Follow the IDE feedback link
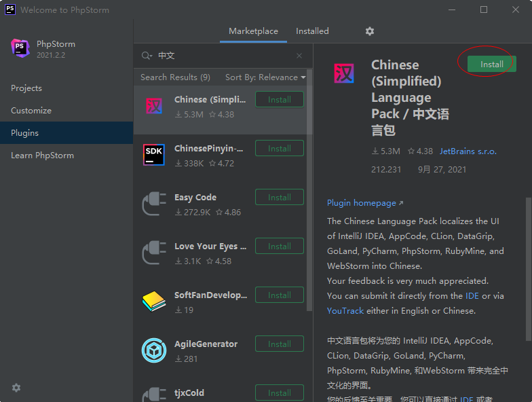Image resolution: width=532 pixels, height=402 pixels. click(x=472, y=296)
